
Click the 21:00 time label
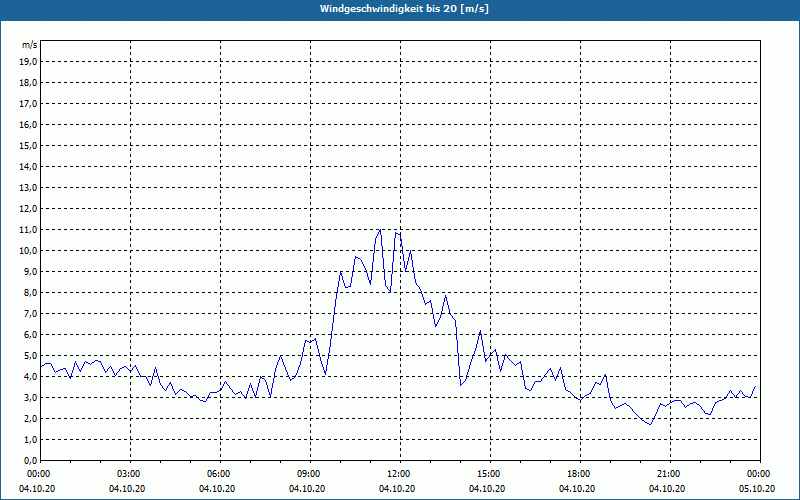[x=670, y=474]
